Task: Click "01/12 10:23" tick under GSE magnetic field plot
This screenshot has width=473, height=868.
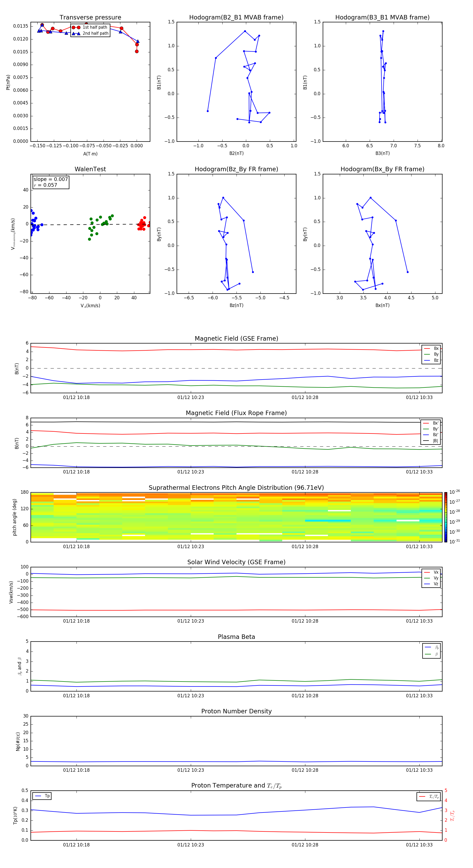Action: (191, 398)
